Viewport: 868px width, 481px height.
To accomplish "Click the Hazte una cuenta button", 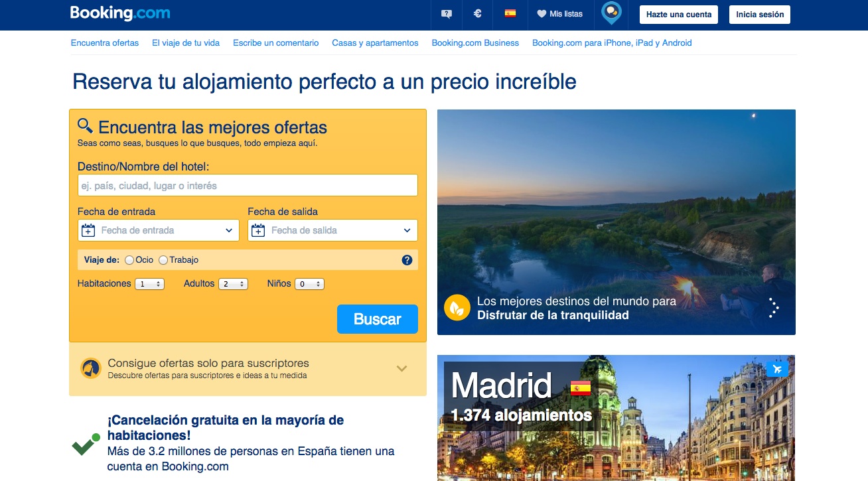I will (x=679, y=14).
